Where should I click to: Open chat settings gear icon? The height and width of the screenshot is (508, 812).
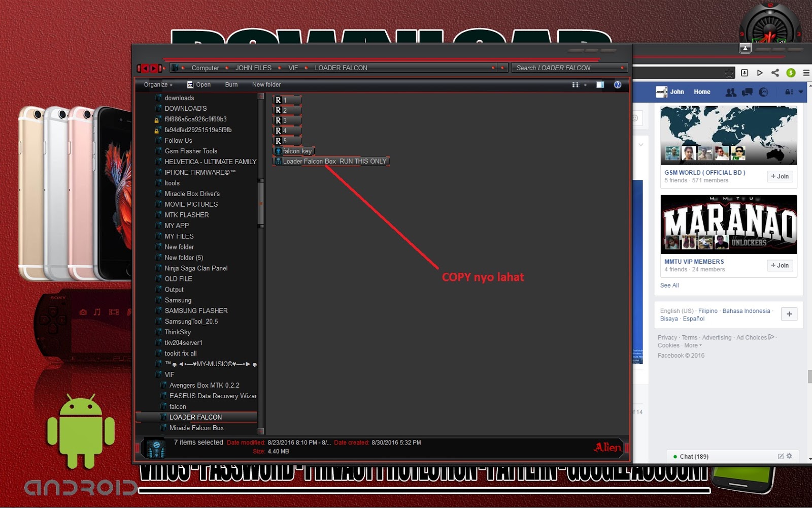pos(789,456)
